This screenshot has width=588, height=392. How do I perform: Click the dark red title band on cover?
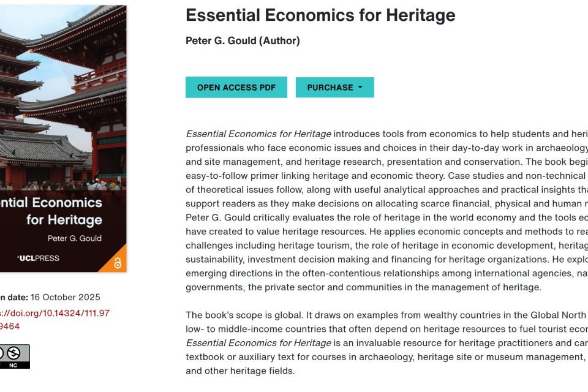click(63, 231)
